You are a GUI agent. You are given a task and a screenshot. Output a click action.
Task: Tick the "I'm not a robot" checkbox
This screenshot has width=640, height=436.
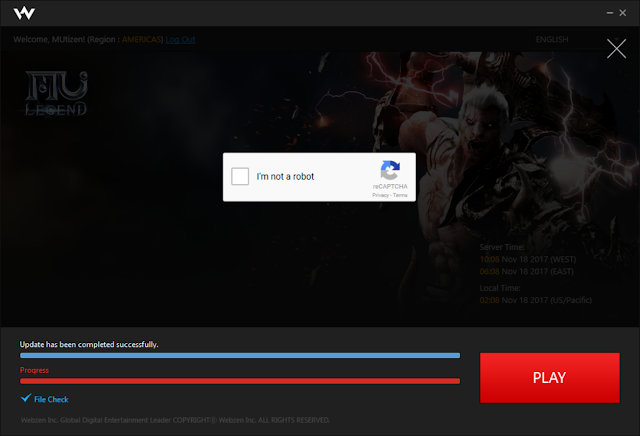(240, 176)
